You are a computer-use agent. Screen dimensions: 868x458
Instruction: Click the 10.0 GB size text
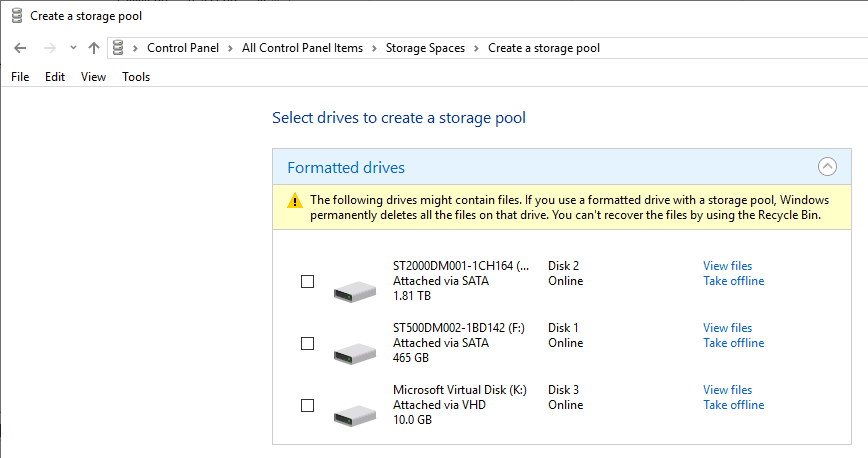tap(412, 420)
